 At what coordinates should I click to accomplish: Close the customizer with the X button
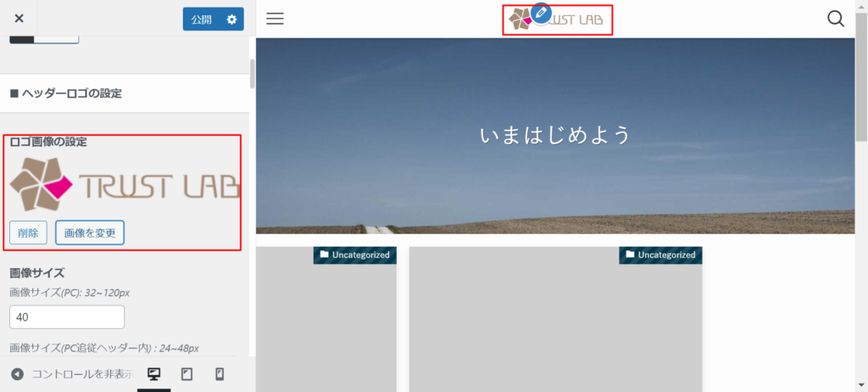(x=19, y=19)
